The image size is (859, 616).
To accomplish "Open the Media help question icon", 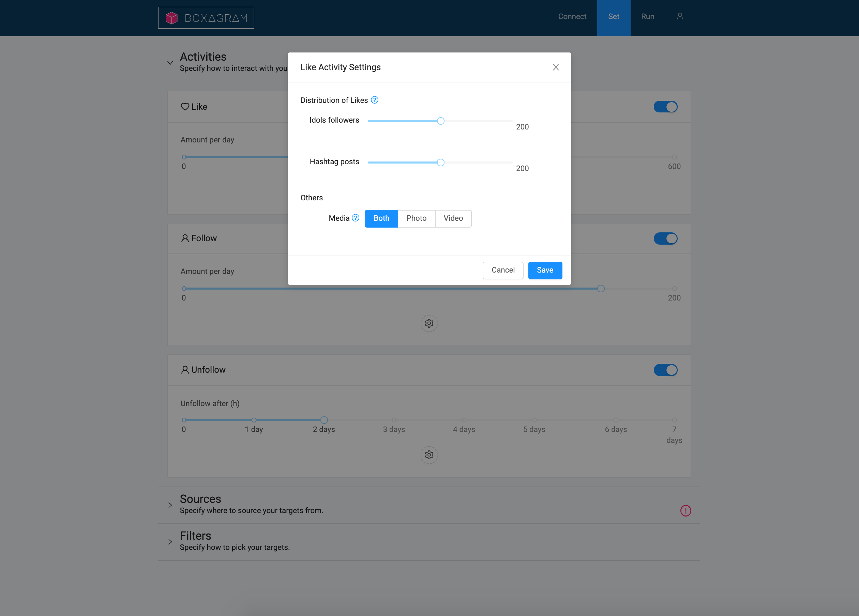I will pyautogui.click(x=355, y=218).
